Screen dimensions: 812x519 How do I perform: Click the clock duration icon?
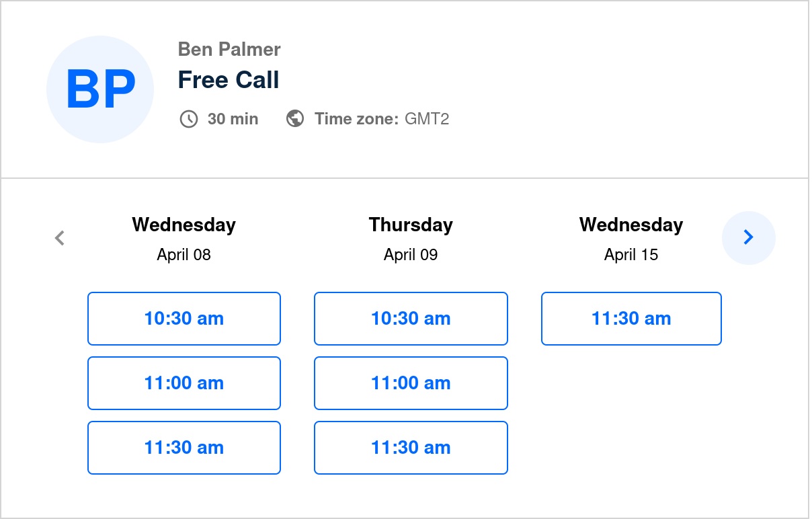pyautogui.click(x=189, y=119)
